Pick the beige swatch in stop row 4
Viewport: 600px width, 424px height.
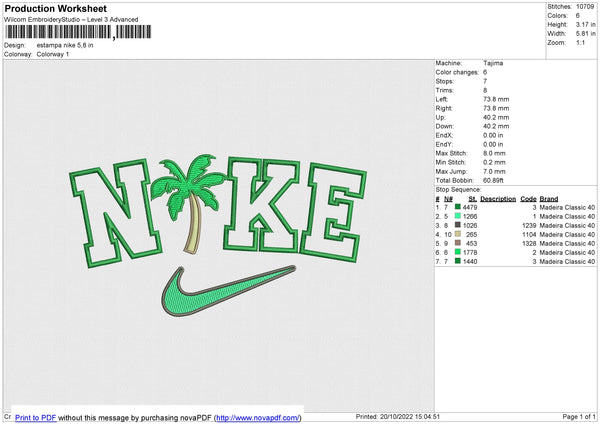pyautogui.click(x=458, y=234)
